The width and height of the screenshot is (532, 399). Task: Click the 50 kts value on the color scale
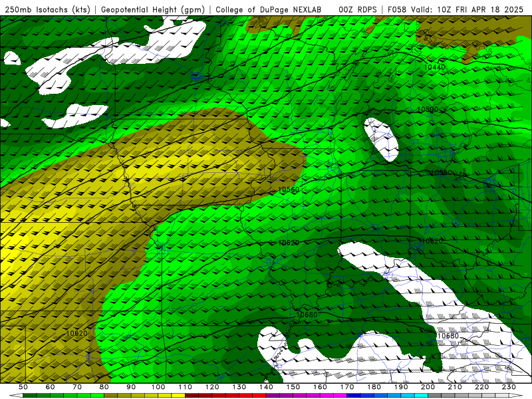23,387
